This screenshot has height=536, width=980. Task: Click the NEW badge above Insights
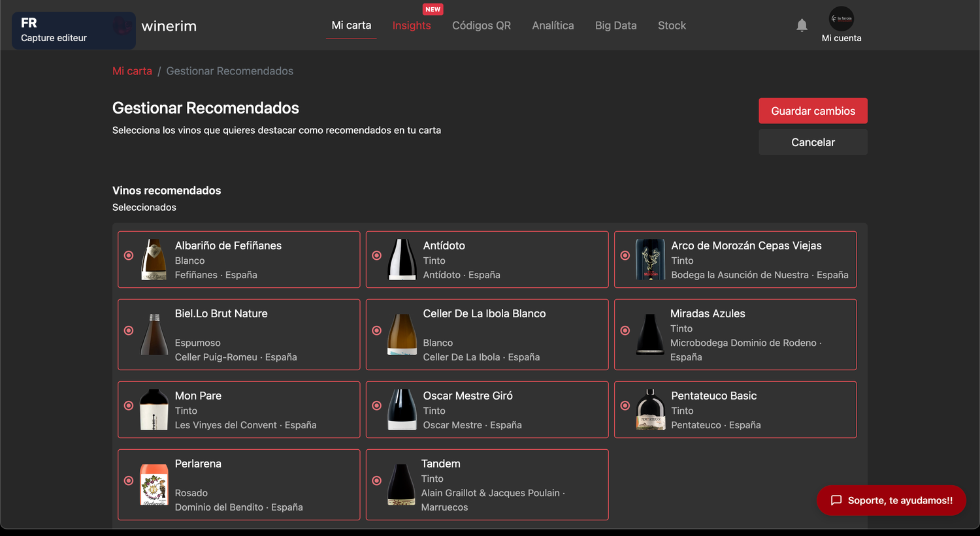433,9
